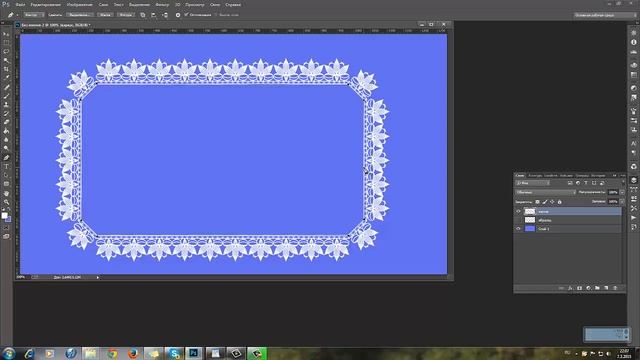Select the Eraser tool
The width and height of the screenshot is (640, 360).
(x=6, y=122)
